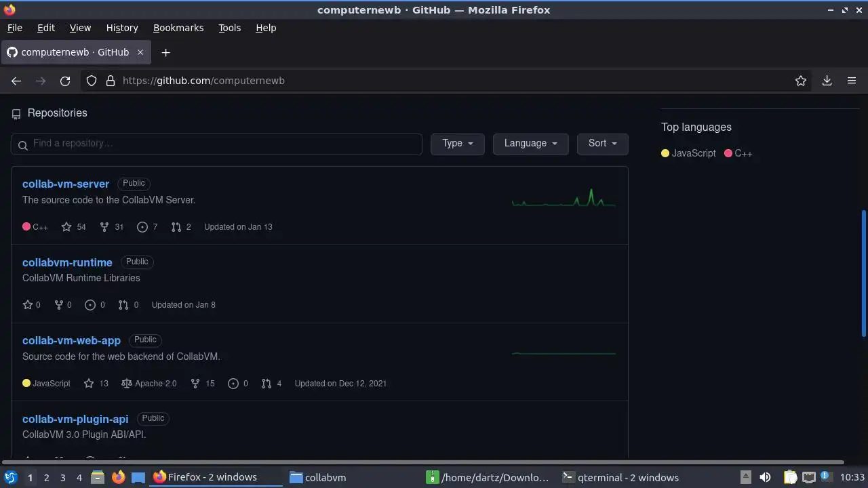View the 4 pull requests of collab-vm-web-app
This screenshot has height=488, width=868.
tap(272, 384)
